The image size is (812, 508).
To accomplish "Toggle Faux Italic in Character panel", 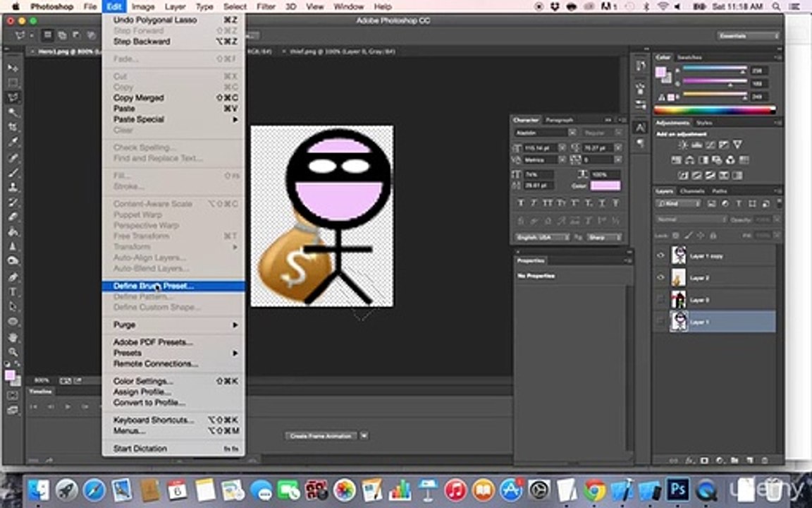I will pyautogui.click(x=534, y=202).
